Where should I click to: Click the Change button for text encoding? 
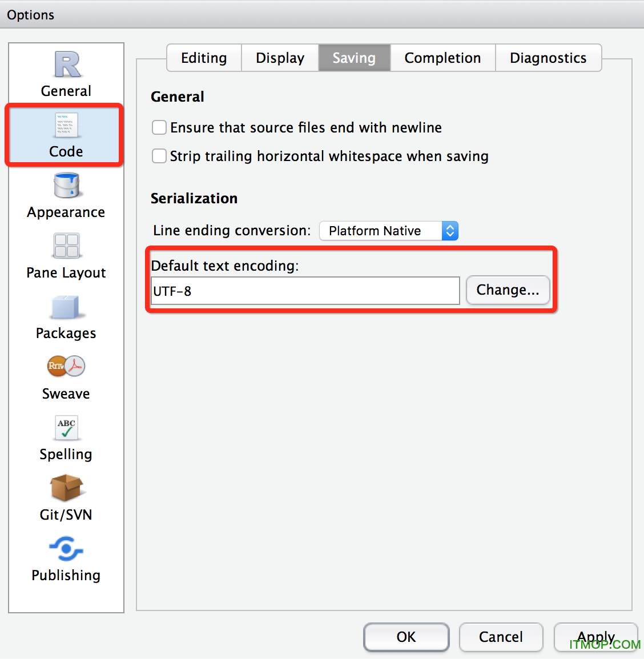click(508, 290)
